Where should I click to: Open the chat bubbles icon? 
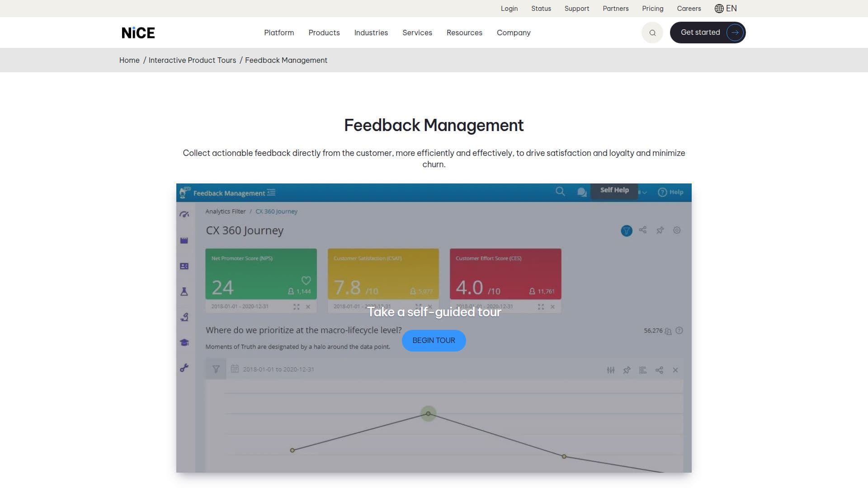tap(582, 192)
